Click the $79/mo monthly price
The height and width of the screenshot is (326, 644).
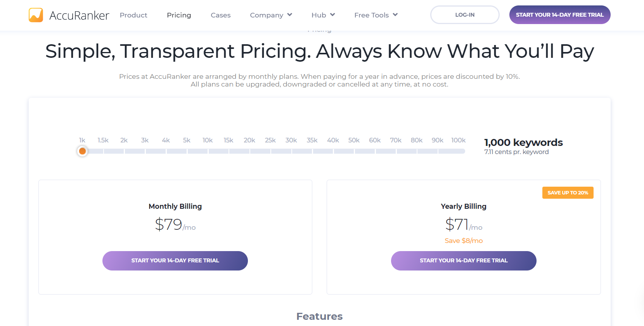[175, 225]
